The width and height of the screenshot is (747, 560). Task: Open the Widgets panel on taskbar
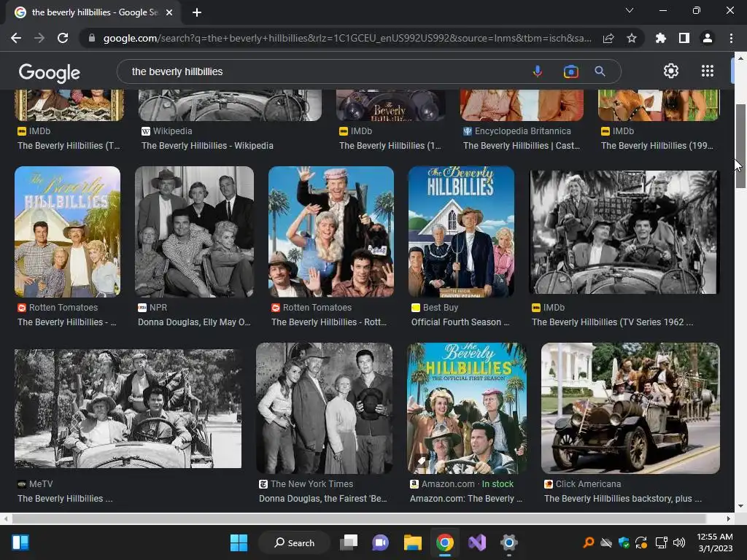click(20, 542)
